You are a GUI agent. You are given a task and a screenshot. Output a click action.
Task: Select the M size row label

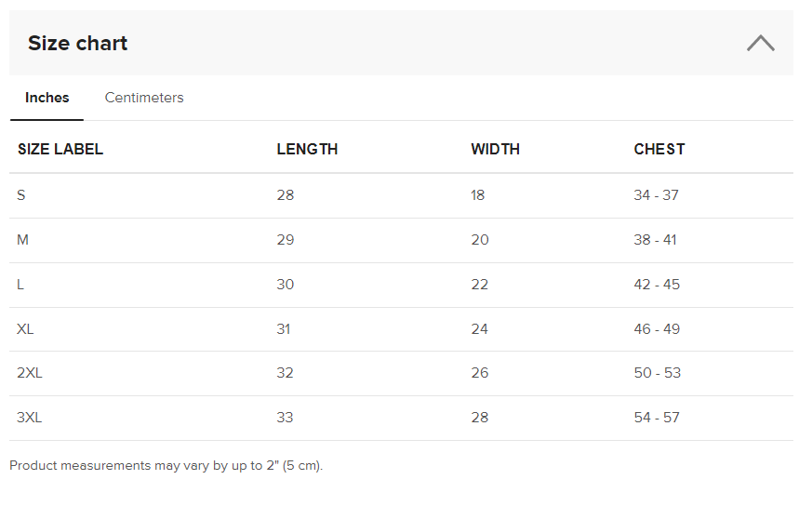tap(23, 240)
